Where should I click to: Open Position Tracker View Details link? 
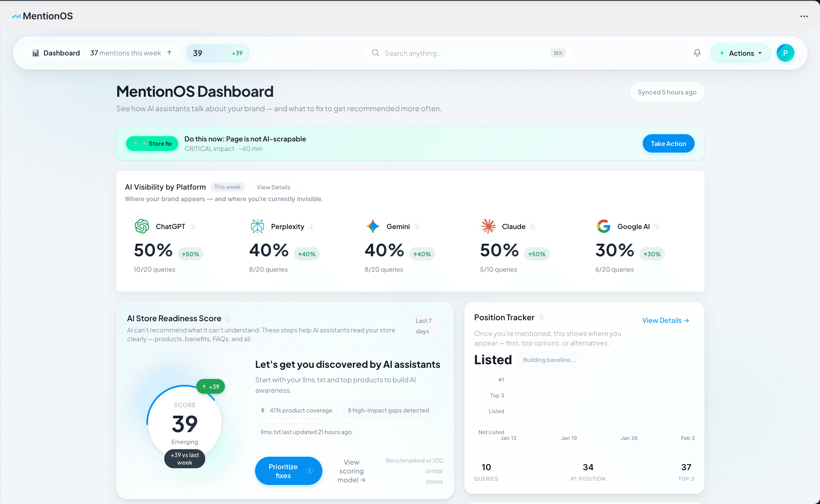click(x=665, y=320)
